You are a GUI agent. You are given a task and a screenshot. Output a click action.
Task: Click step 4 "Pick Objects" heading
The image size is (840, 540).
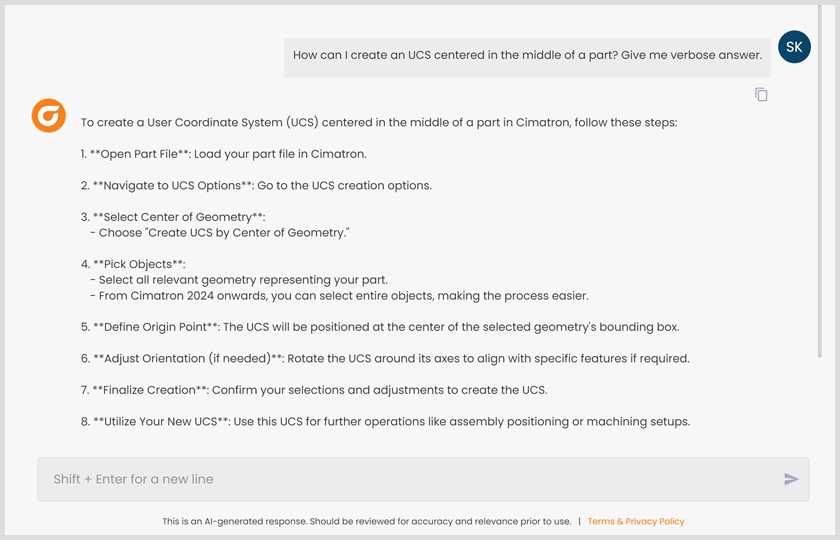coord(133,264)
